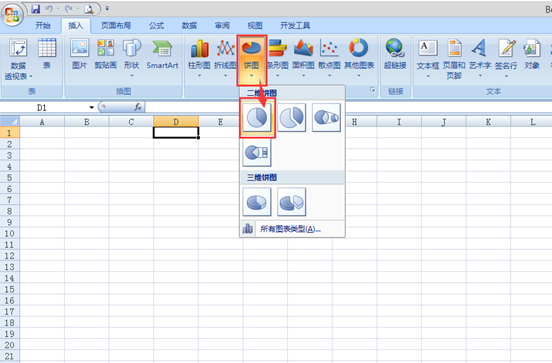Open all chart types (所有图表类型)
The height and width of the screenshot is (363, 552).
[292, 229]
